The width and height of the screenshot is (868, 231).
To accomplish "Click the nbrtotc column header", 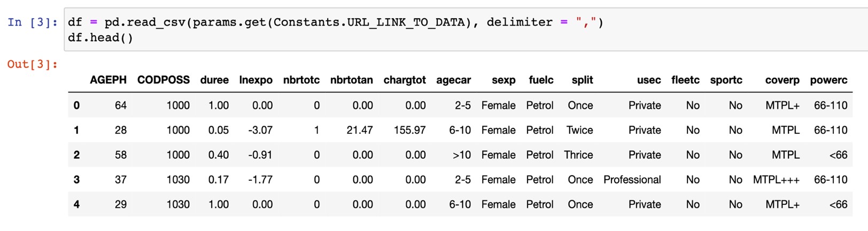I will point(301,80).
